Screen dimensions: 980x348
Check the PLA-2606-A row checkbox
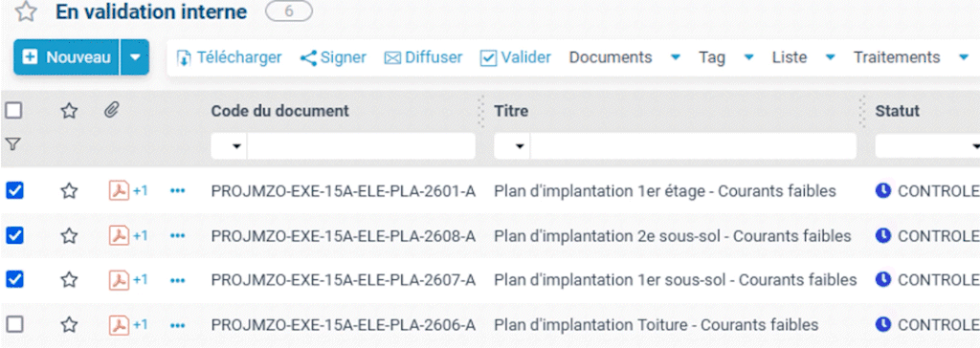(x=13, y=324)
